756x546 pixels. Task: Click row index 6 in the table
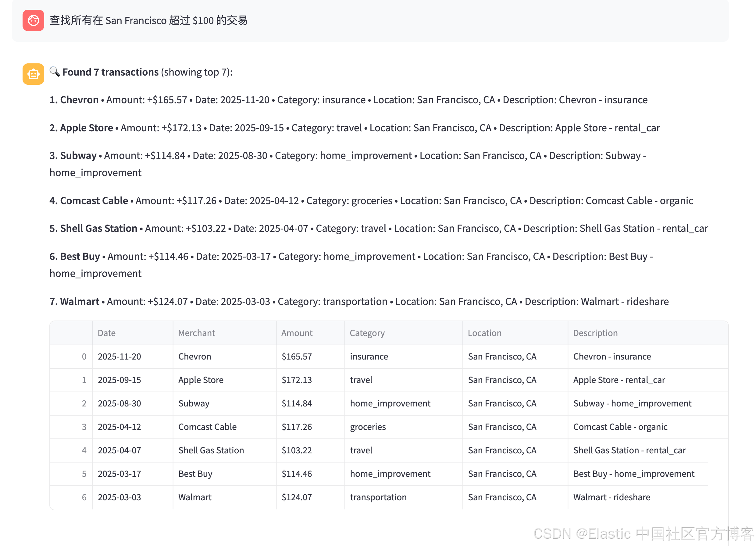coord(71,497)
